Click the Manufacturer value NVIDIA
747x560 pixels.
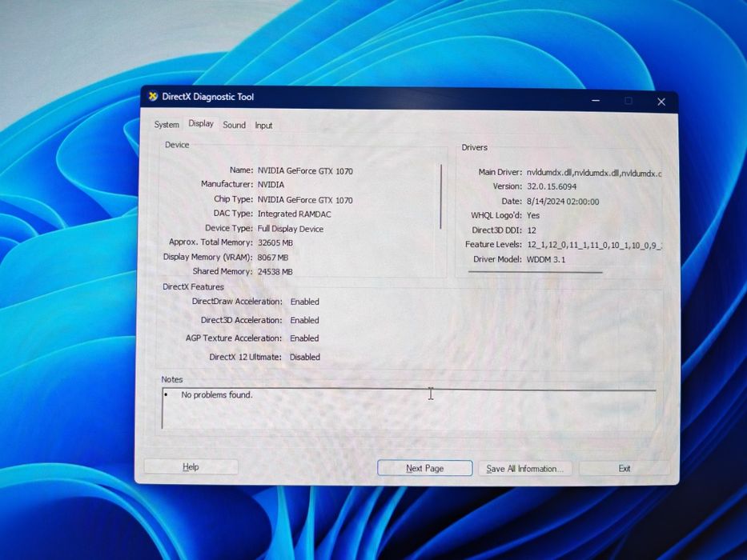coord(271,185)
